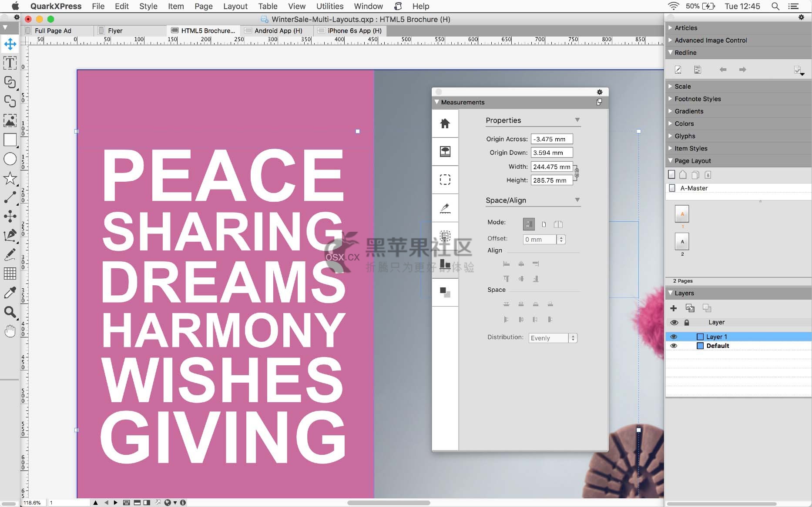Pick the Rectangle Box tool
Viewport: 812px width, 507px height.
coord(10,140)
